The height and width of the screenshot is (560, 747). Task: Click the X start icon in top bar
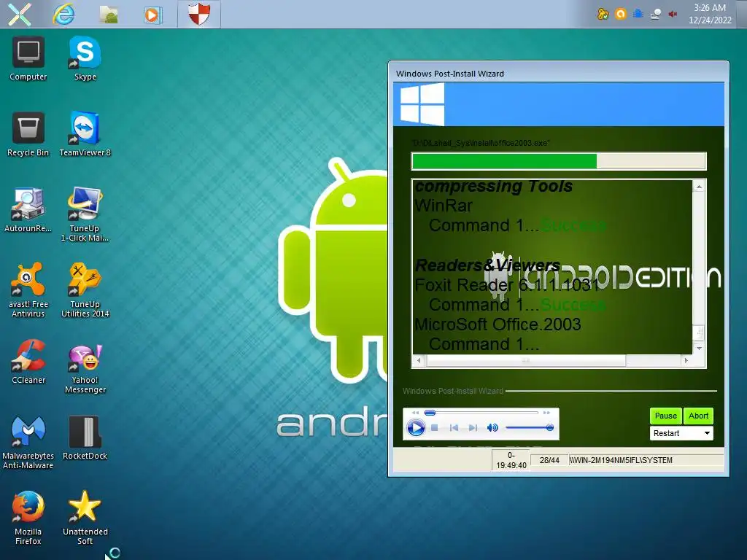click(20, 14)
